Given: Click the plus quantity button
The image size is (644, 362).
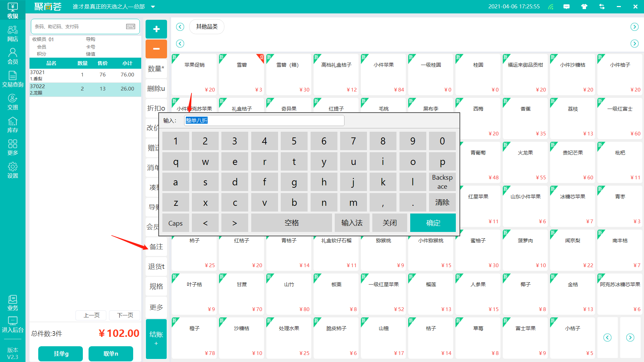Looking at the screenshot, I should point(156,29).
